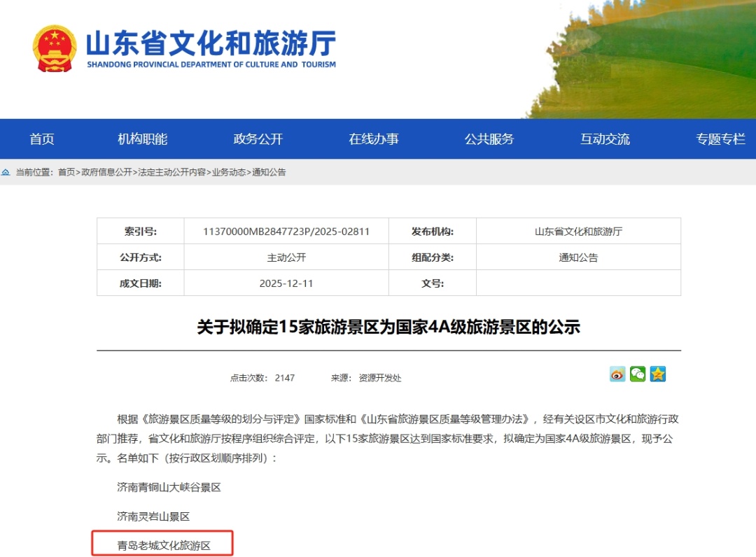Share the article to WeChat

click(638, 374)
